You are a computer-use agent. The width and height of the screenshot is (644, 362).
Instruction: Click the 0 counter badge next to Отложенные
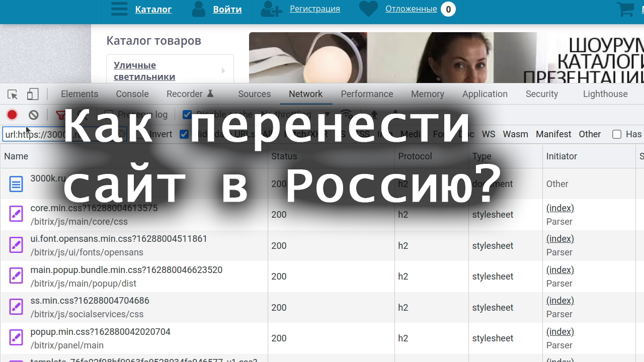pos(448,9)
